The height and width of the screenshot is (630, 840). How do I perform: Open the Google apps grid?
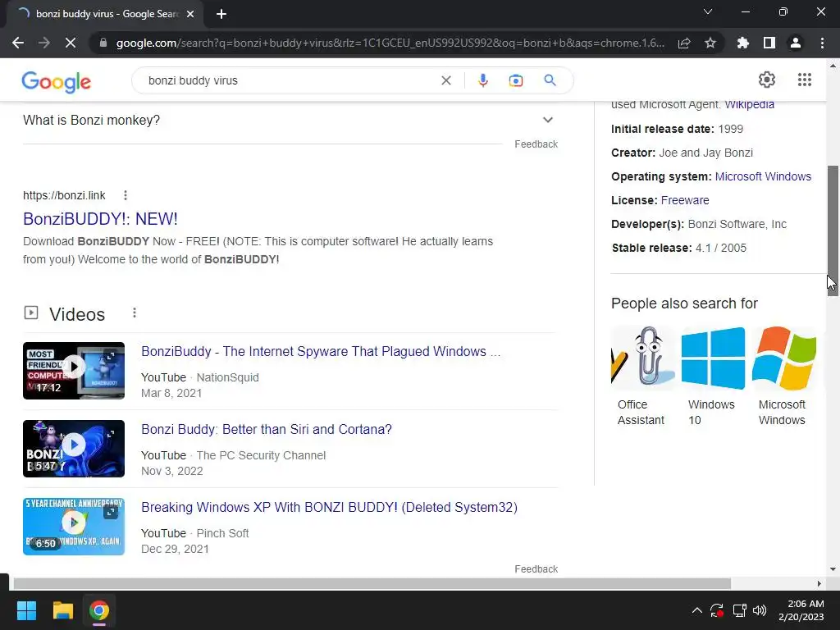click(x=804, y=80)
